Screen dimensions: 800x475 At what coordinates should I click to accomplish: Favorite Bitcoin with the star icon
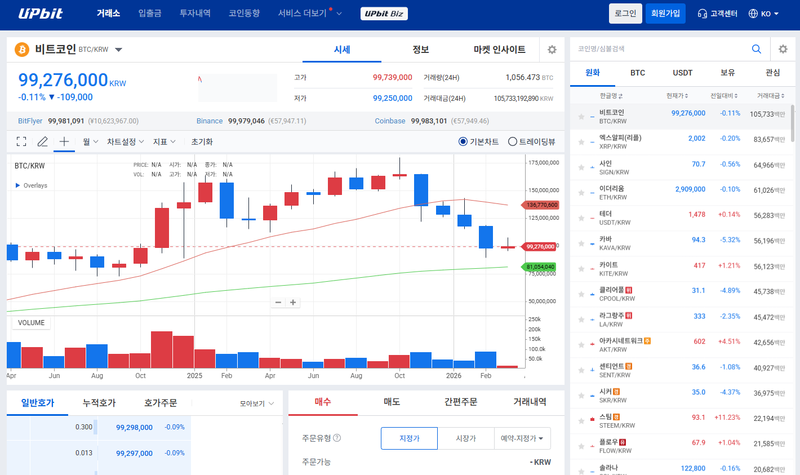point(581,115)
